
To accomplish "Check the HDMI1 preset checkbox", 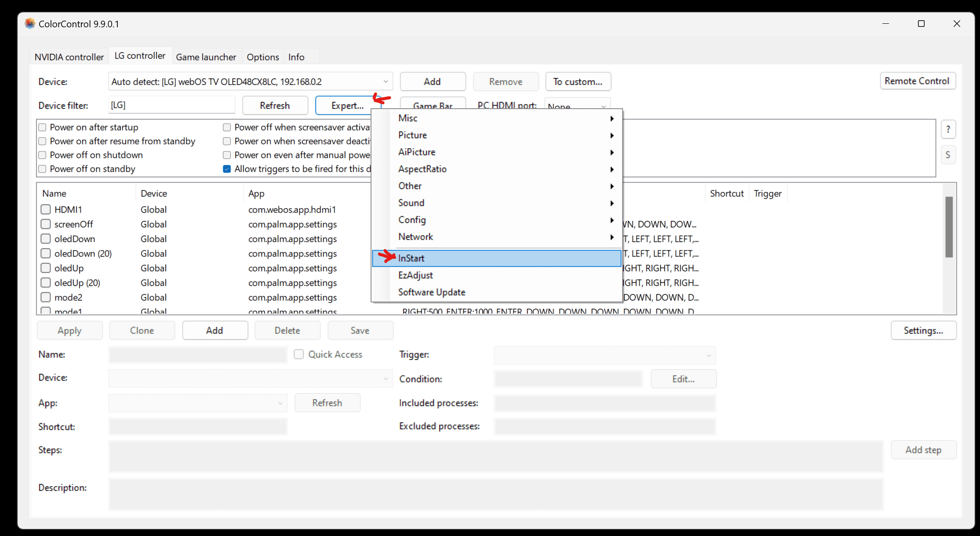I will [45, 209].
